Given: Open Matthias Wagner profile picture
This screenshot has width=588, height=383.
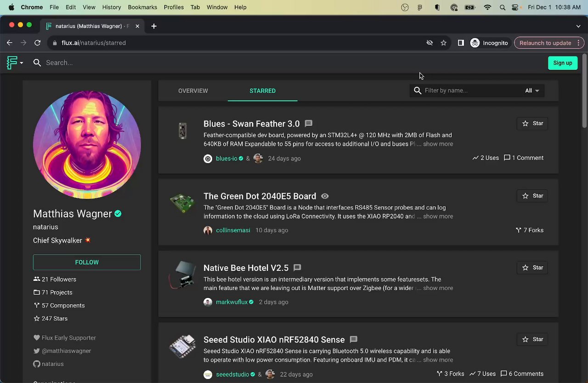Looking at the screenshot, I should (87, 144).
